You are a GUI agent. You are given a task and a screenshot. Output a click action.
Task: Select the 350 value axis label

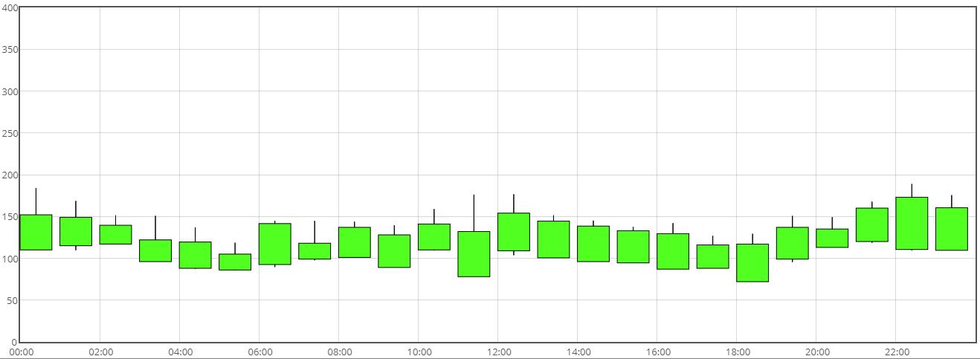[x=10, y=50]
